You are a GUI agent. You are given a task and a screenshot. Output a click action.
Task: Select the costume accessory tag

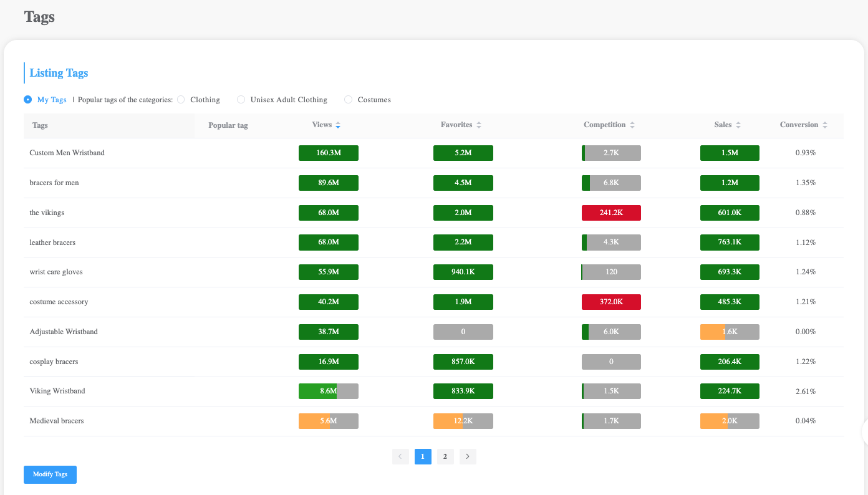[59, 302]
